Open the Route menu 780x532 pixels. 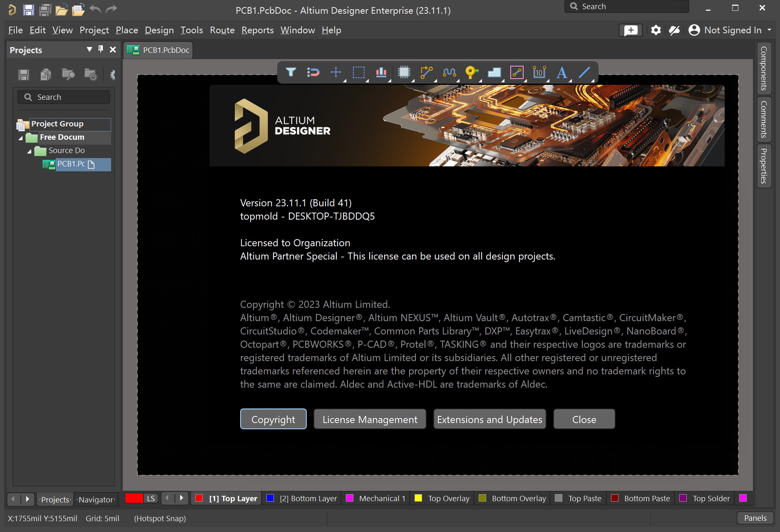(222, 30)
